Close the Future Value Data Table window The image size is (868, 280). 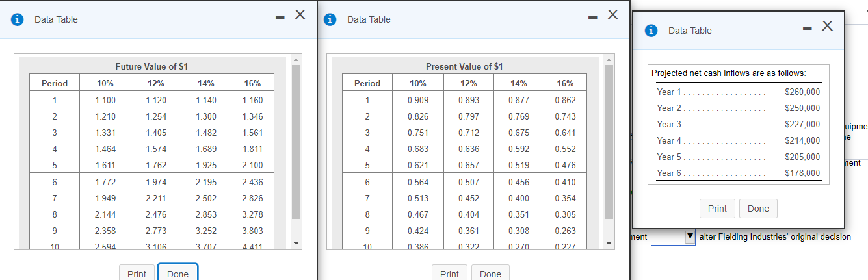[x=300, y=14]
